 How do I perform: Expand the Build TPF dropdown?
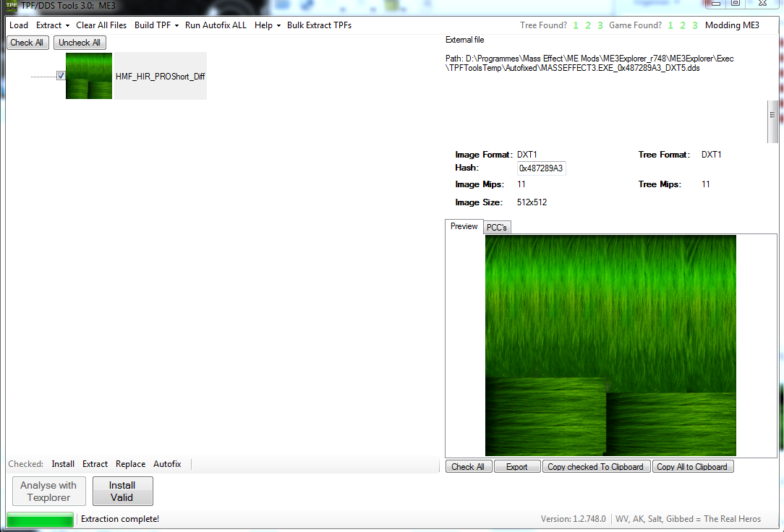[156, 25]
